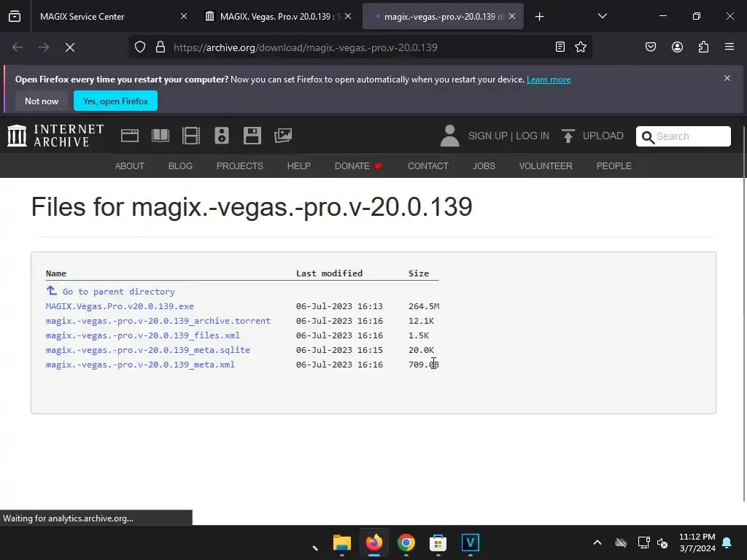Go forward to next page
This screenshot has width=747, height=560.
click(x=44, y=47)
